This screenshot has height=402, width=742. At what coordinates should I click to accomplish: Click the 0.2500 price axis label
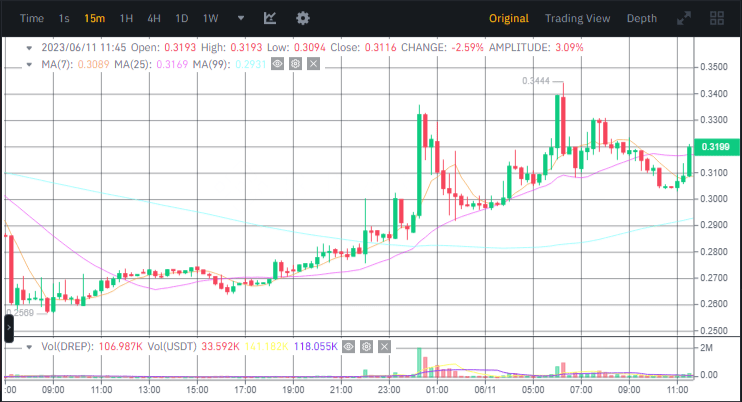pyautogui.click(x=714, y=331)
